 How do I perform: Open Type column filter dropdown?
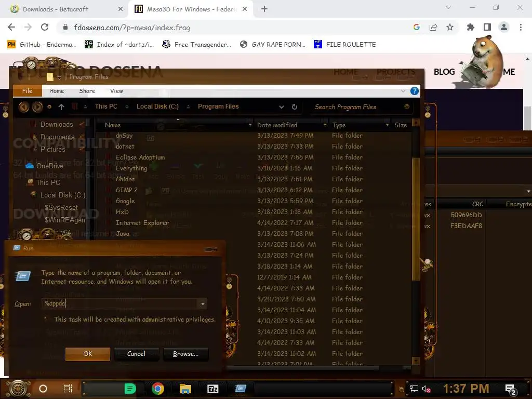pyautogui.click(x=387, y=125)
